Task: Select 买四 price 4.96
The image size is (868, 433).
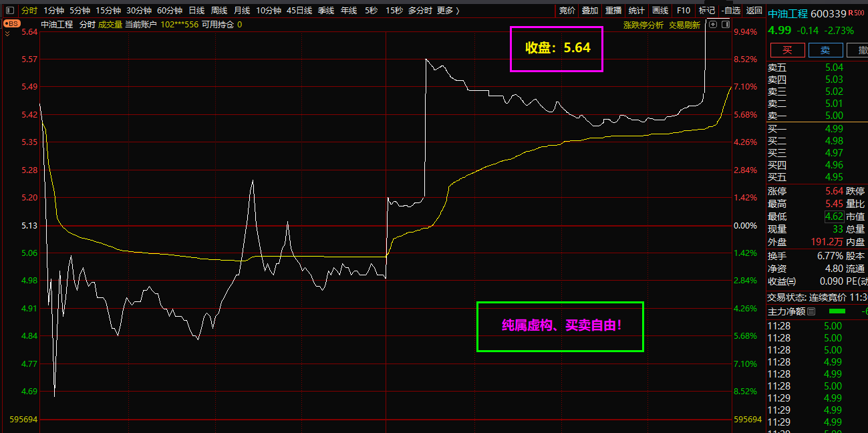Action: pyautogui.click(x=834, y=165)
